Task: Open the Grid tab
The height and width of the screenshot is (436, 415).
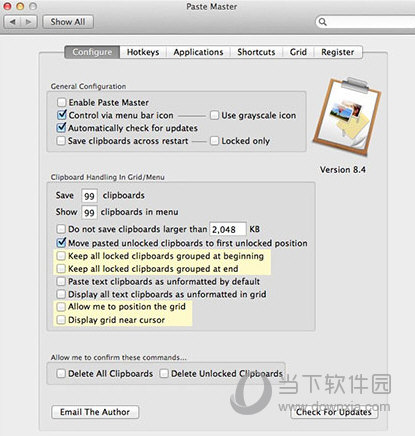Action: pyautogui.click(x=298, y=52)
